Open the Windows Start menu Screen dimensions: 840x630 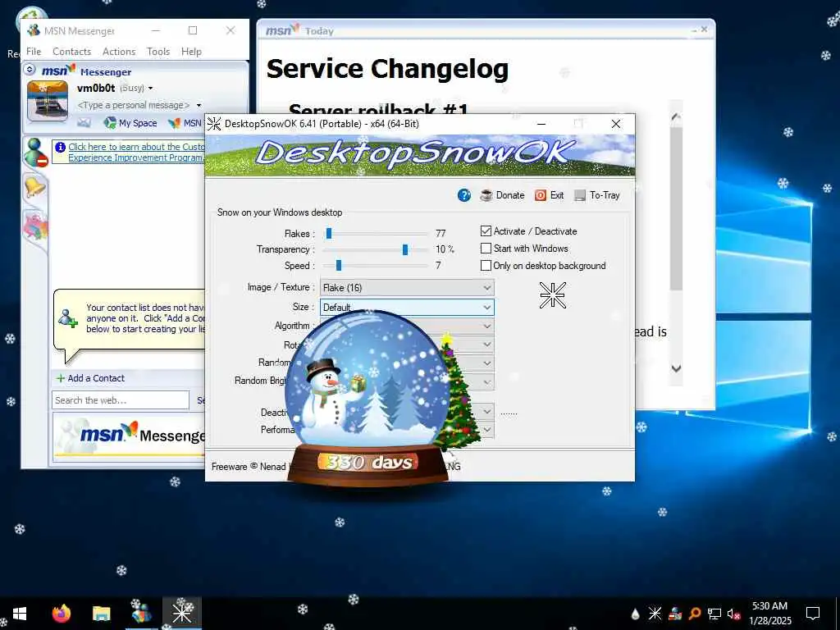click(20, 614)
